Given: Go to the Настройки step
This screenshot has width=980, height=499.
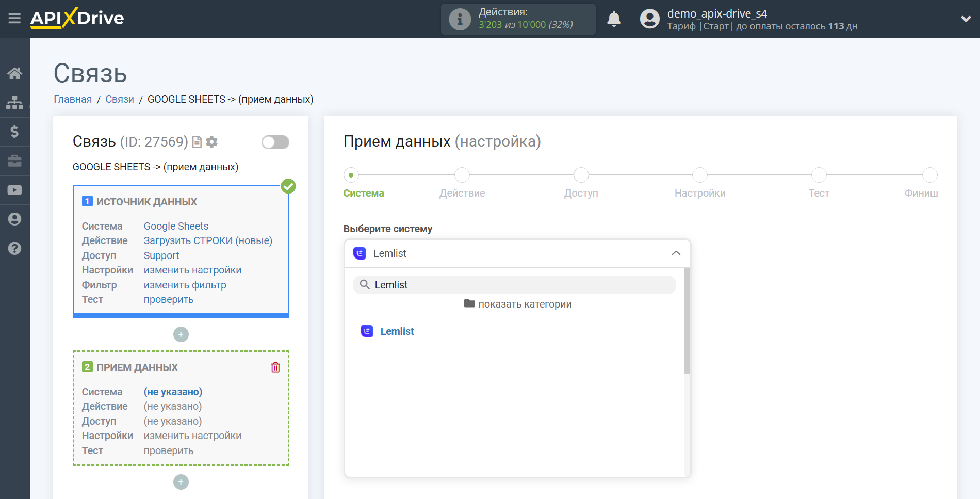Looking at the screenshot, I should pyautogui.click(x=700, y=175).
